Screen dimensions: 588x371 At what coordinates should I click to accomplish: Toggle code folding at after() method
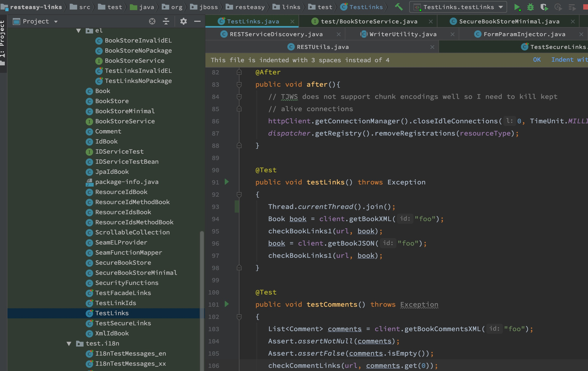pos(239,85)
